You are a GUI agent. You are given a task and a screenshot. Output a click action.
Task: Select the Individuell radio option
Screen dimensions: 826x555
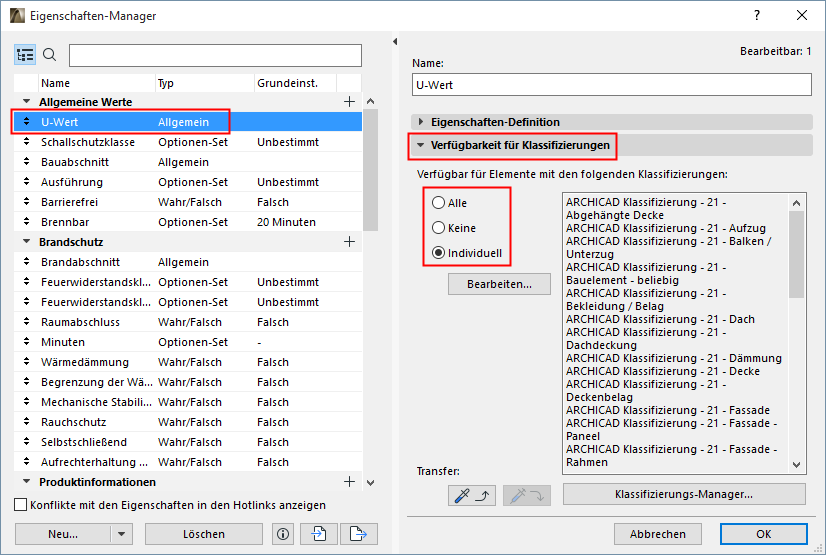click(438, 253)
